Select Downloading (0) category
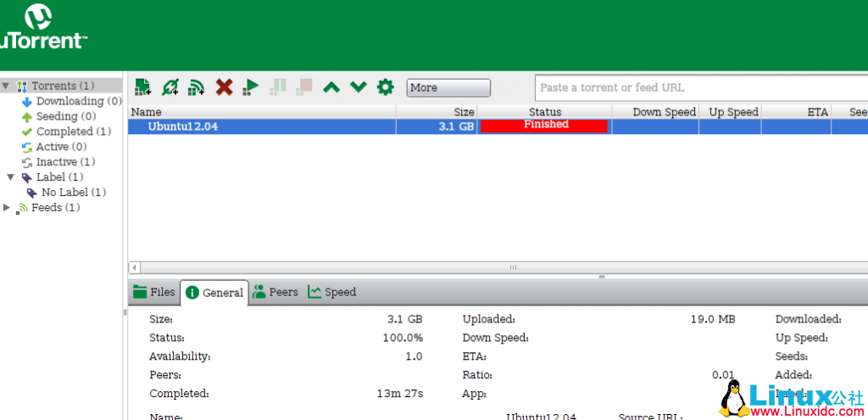 pyautogui.click(x=79, y=101)
